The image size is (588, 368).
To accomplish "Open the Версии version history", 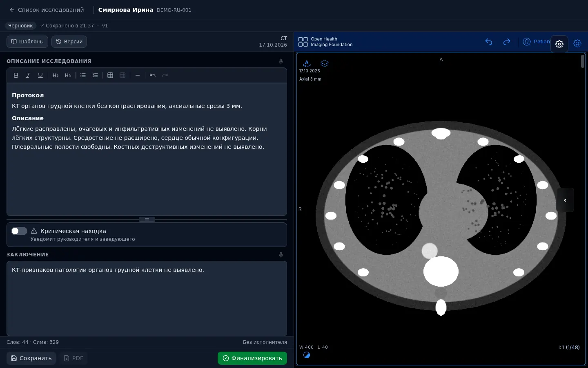I will click(x=69, y=42).
